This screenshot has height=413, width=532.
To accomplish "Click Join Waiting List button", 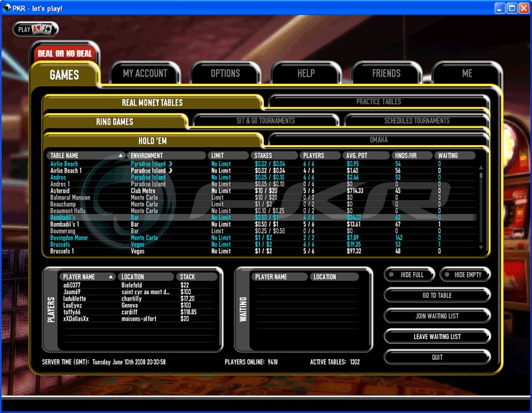I will coord(437,316).
